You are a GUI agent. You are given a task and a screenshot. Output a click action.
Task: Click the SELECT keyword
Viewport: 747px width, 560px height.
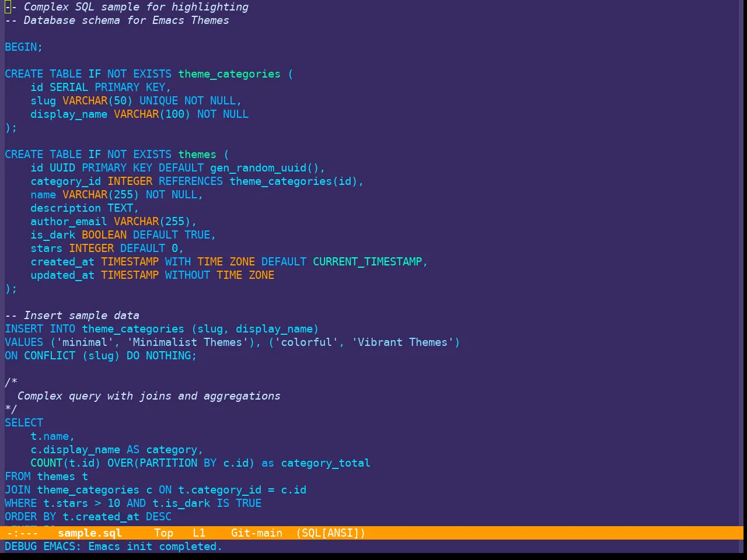click(x=24, y=423)
